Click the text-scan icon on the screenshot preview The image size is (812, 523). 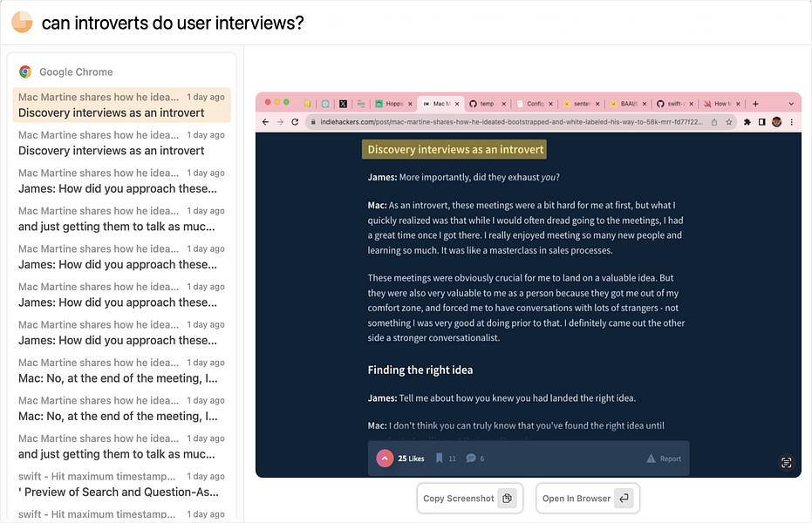point(786,463)
